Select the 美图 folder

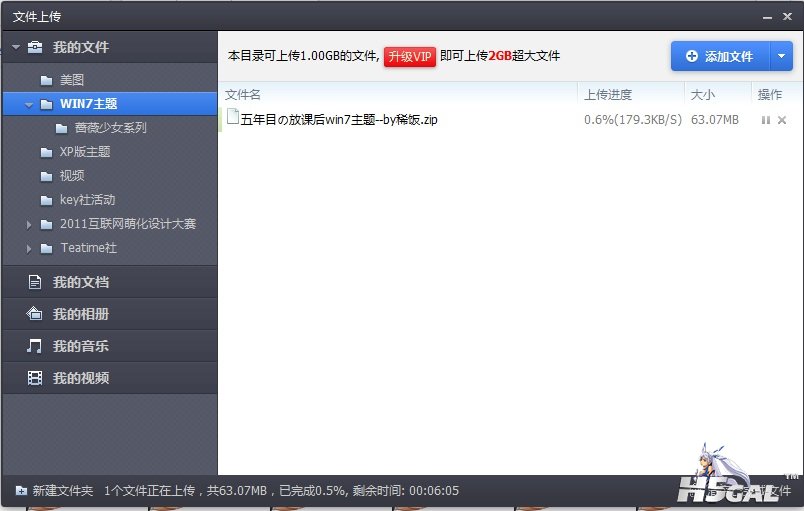pyautogui.click(x=71, y=80)
